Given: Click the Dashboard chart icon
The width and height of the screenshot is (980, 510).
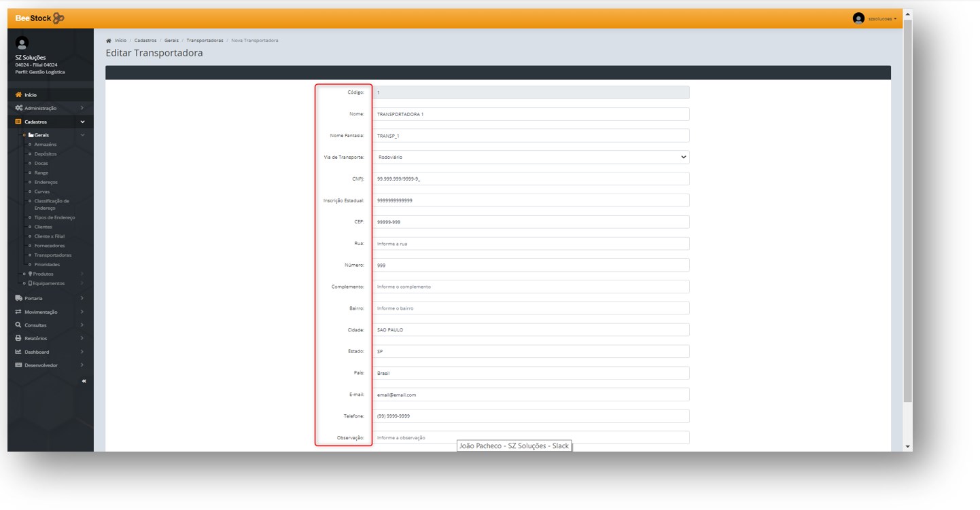Looking at the screenshot, I should pyautogui.click(x=18, y=352).
